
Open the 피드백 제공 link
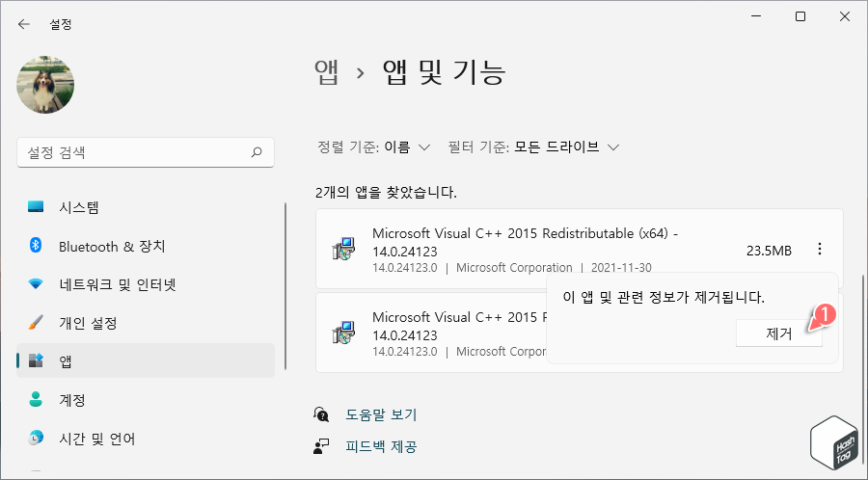pyautogui.click(x=381, y=447)
